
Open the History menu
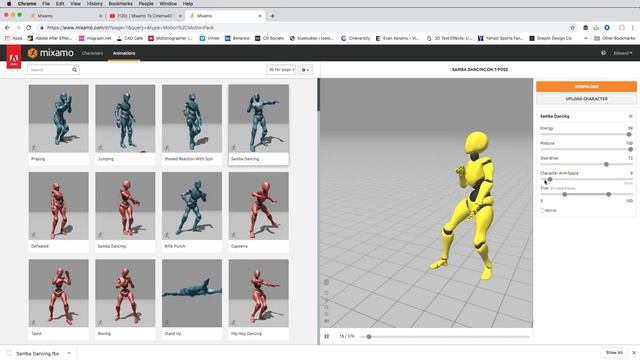click(x=94, y=4)
